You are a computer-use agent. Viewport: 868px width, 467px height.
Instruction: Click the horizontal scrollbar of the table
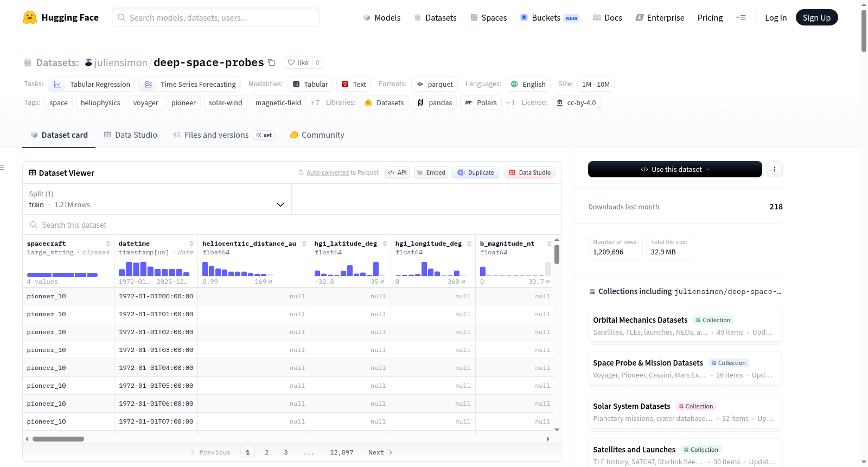58,439
